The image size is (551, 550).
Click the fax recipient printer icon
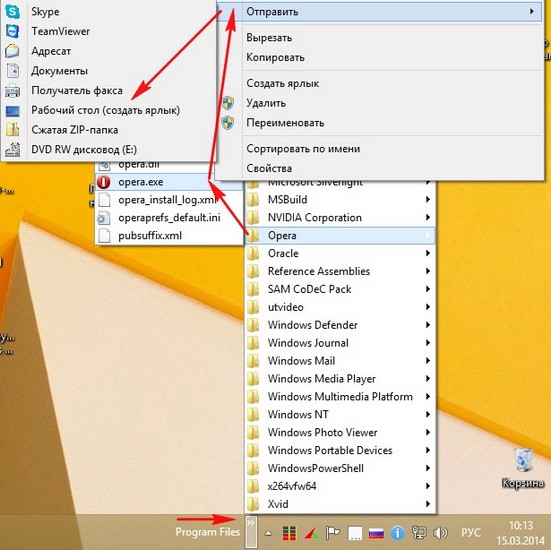pyautogui.click(x=13, y=91)
